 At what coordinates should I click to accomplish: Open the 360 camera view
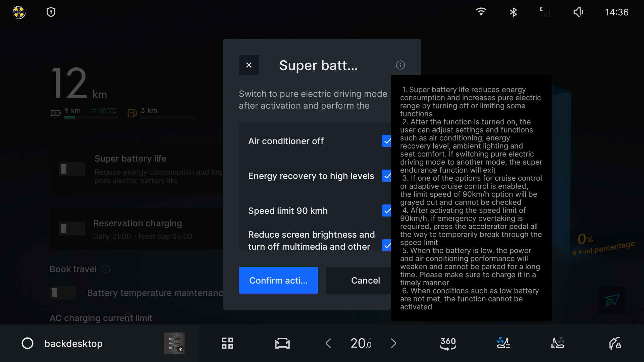pyautogui.click(x=448, y=343)
